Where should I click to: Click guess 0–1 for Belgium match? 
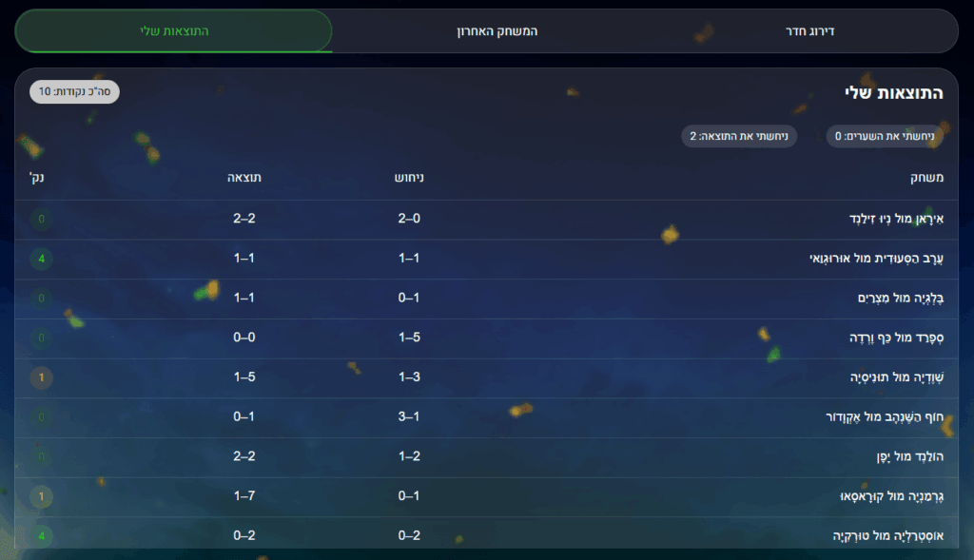pyautogui.click(x=409, y=298)
